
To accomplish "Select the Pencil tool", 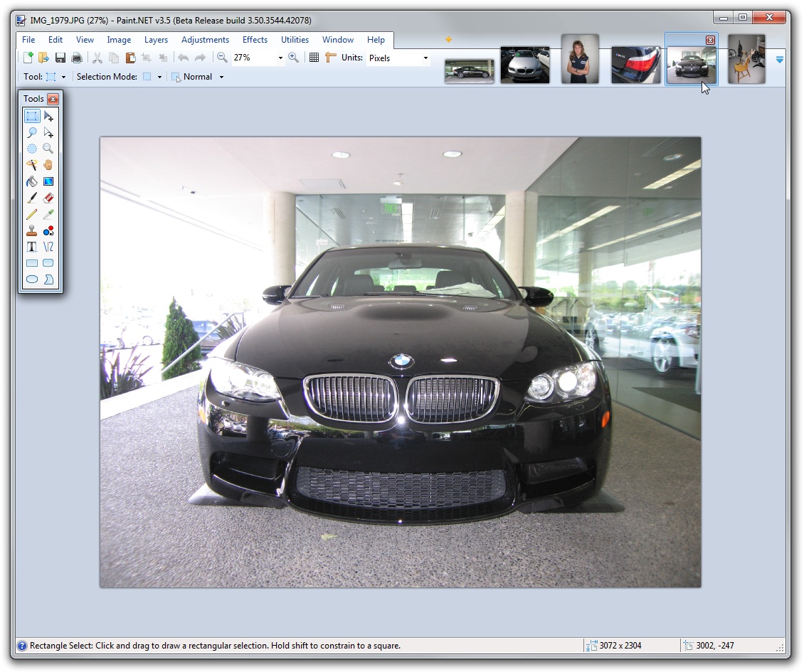I will 32,214.
